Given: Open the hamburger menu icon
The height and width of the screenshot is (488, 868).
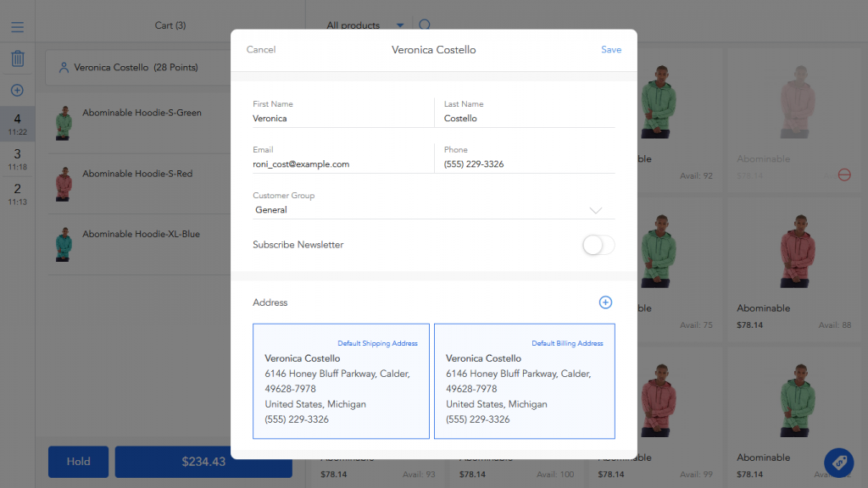Looking at the screenshot, I should pyautogui.click(x=17, y=27).
